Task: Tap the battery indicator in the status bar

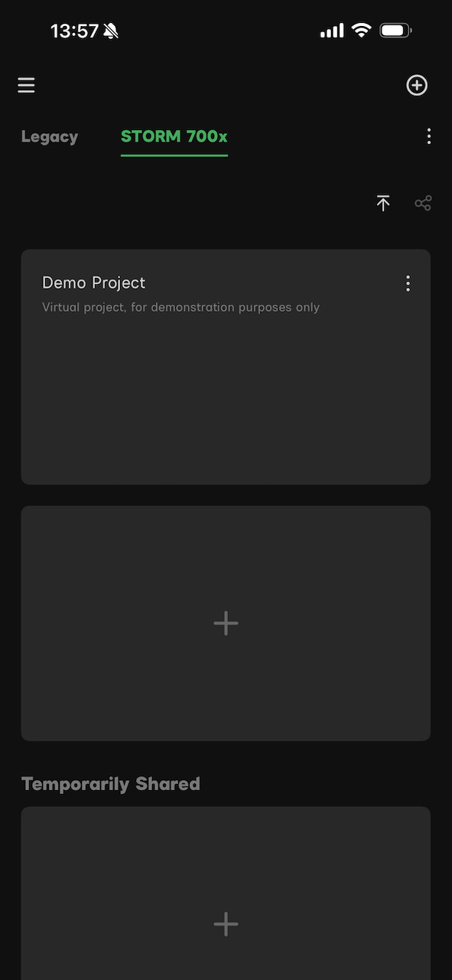Action: point(396,31)
